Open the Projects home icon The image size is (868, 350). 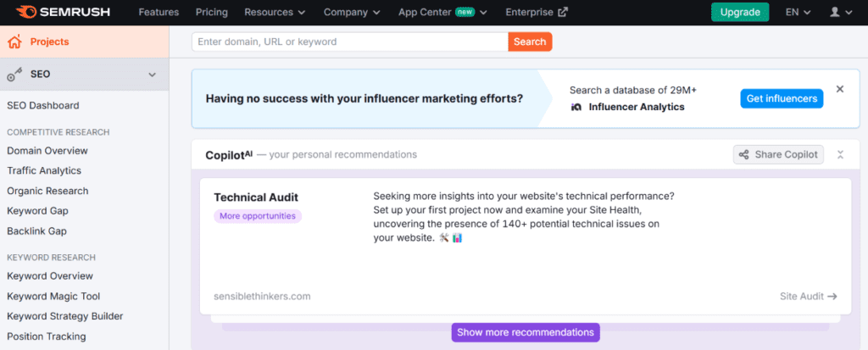(14, 42)
